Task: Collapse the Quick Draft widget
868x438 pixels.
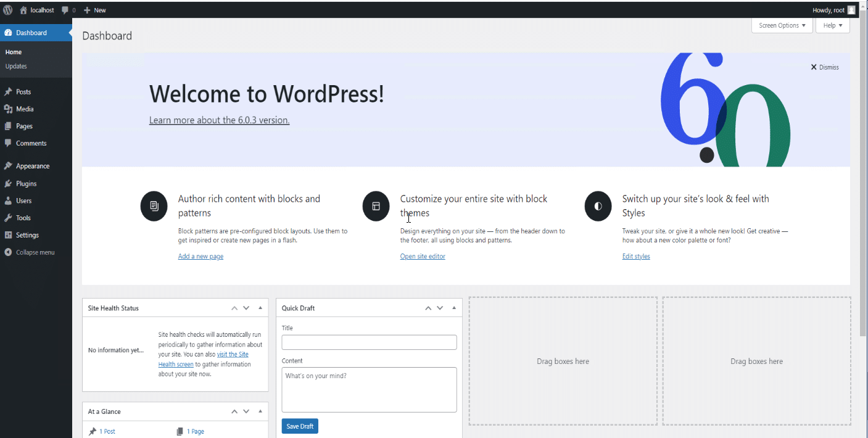Action: (453, 307)
